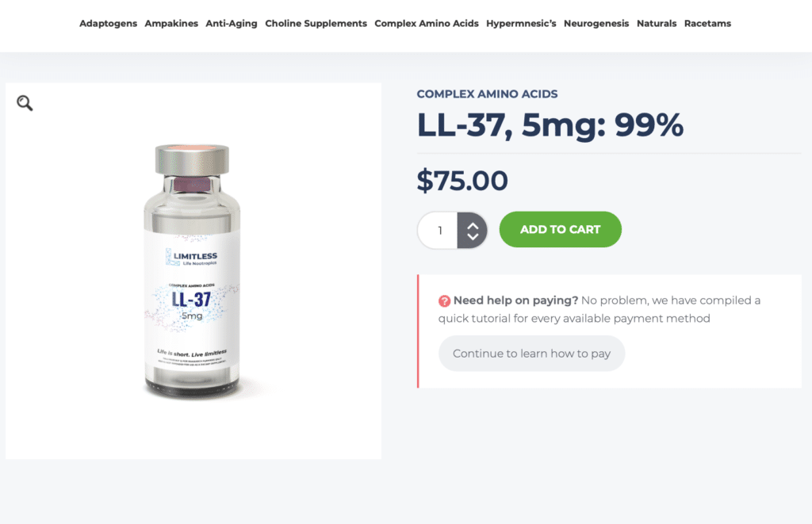Open the Adaptogens menu

click(x=108, y=23)
